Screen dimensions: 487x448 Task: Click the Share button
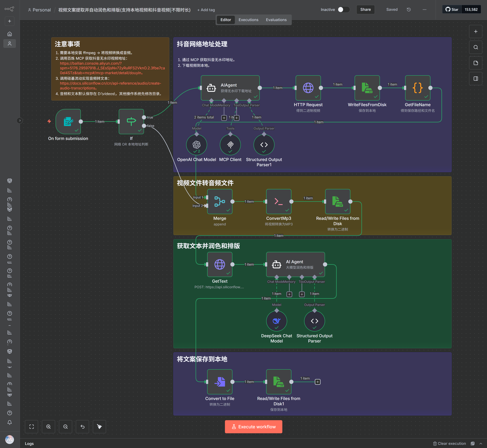[365, 10]
